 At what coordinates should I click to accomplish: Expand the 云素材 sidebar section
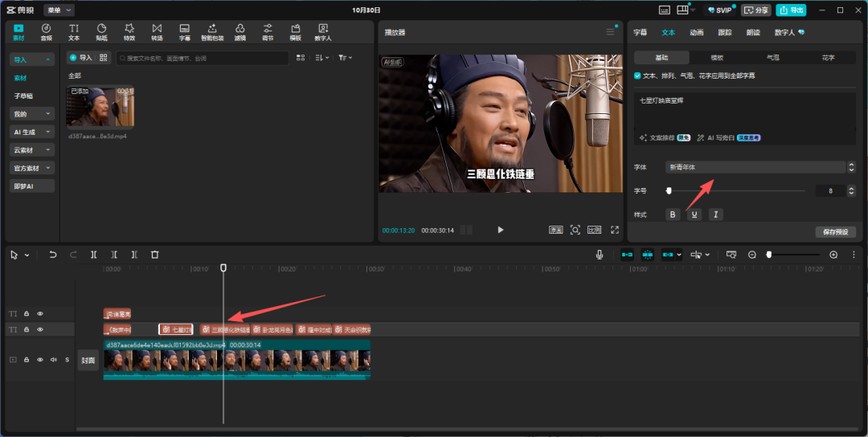coord(32,150)
